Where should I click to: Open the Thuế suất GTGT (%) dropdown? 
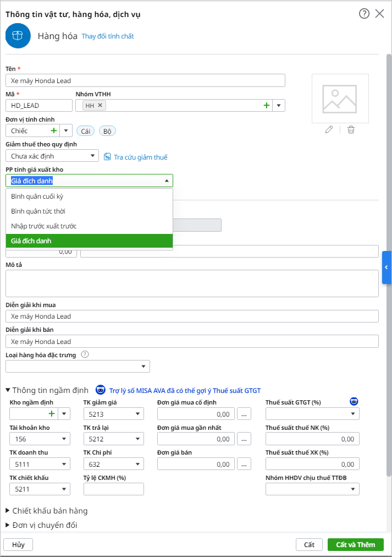tap(352, 414)
